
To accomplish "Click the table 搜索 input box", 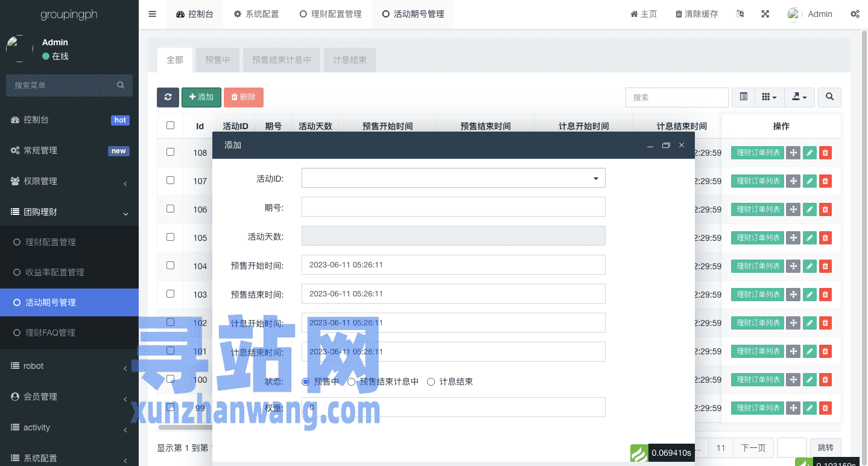I will 677,97.
